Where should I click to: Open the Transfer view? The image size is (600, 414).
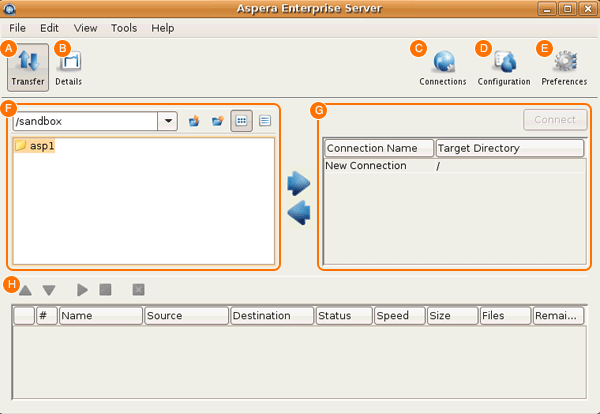(28, 67)
